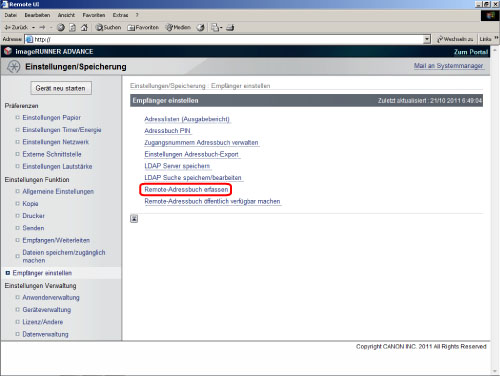Click the return-to-top arrow icon
Viewport: 500px width, 376px height.
tap(134, 219)
